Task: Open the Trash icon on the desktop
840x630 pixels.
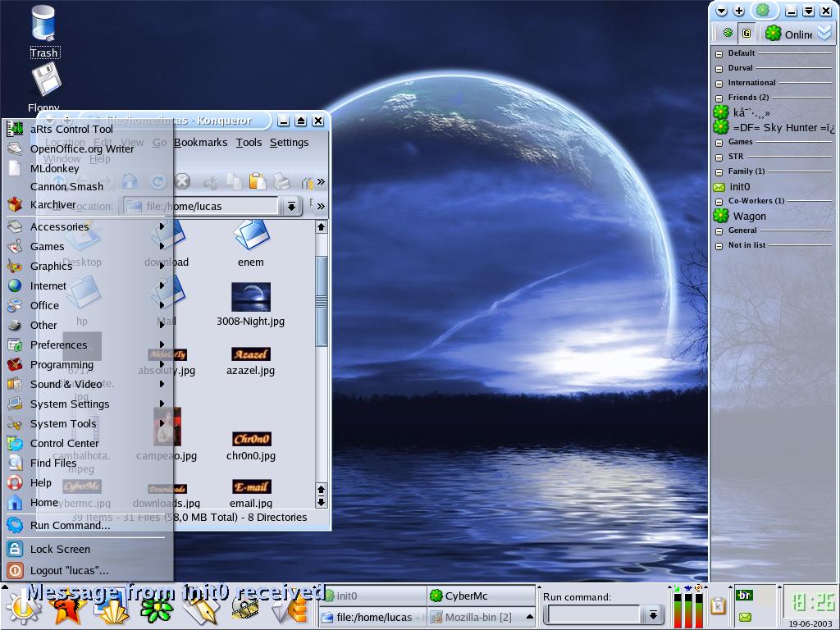Action: 43,30
